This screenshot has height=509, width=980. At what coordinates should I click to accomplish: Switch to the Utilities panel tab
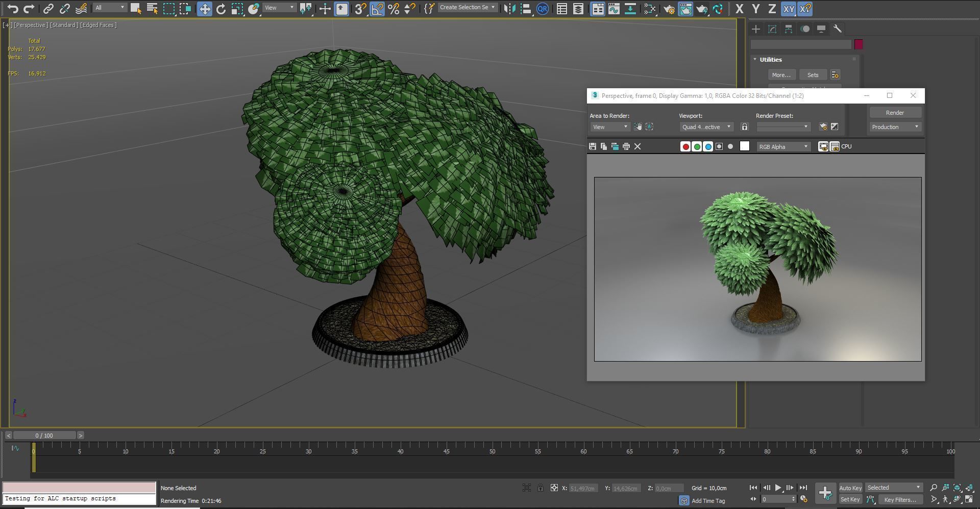(x=837, y=29)
